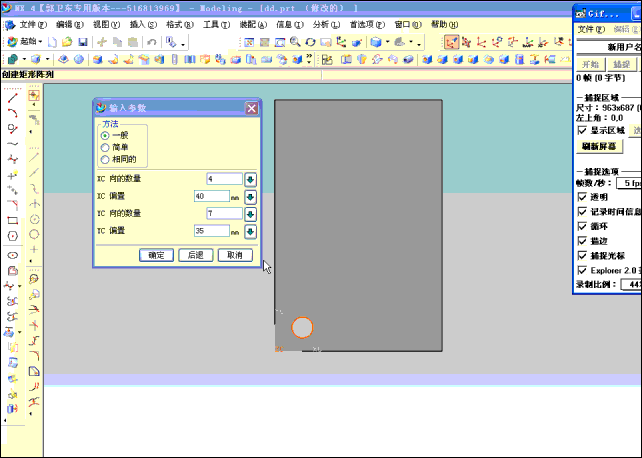The width and height of the screenshot is (642, 458).
Task: Click the orange circle hole on part
Action: [x=302, y=327]
